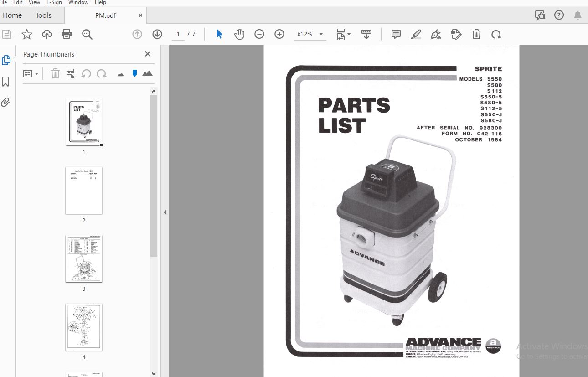Open the Window menu
The width and height of the screenshot is (588, 377).
(78, 2)
